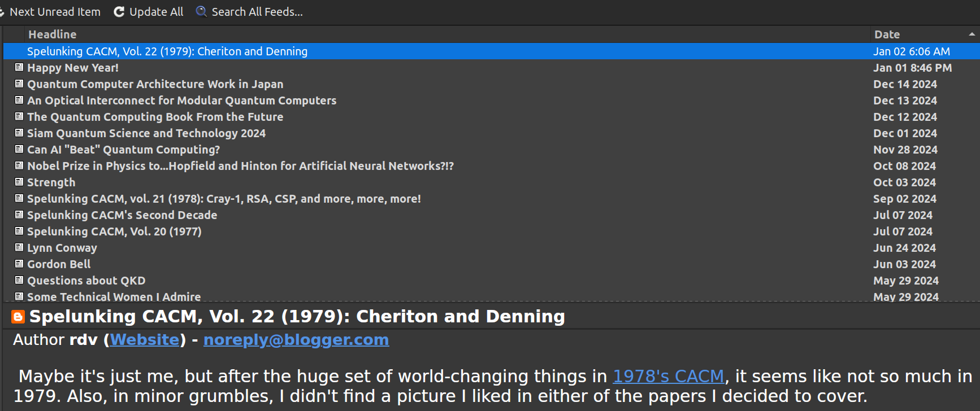Click the Blogger icon beside the article title
This screenshot has height=411, width=980.
click(x=18, y=317)
